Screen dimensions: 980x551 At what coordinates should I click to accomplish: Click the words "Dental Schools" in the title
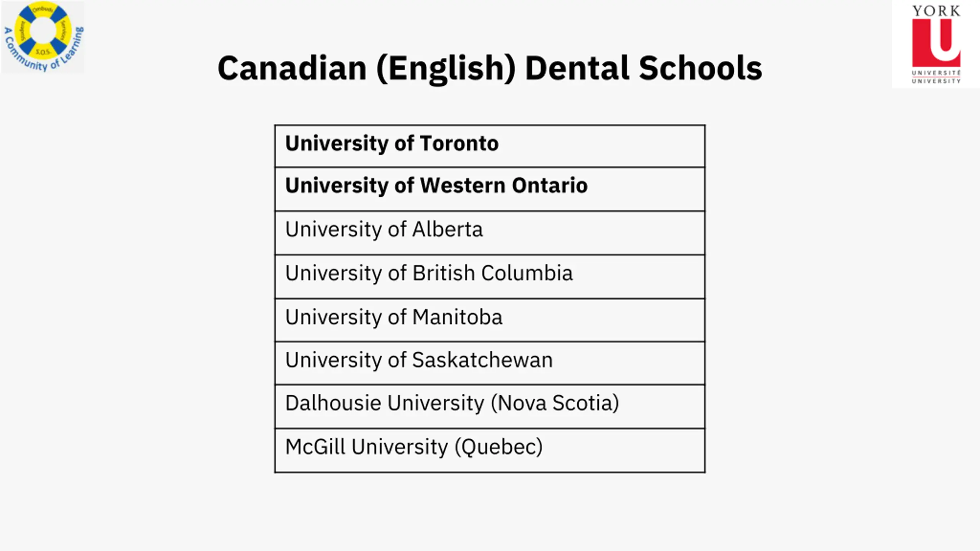click(x=644, y=68)
